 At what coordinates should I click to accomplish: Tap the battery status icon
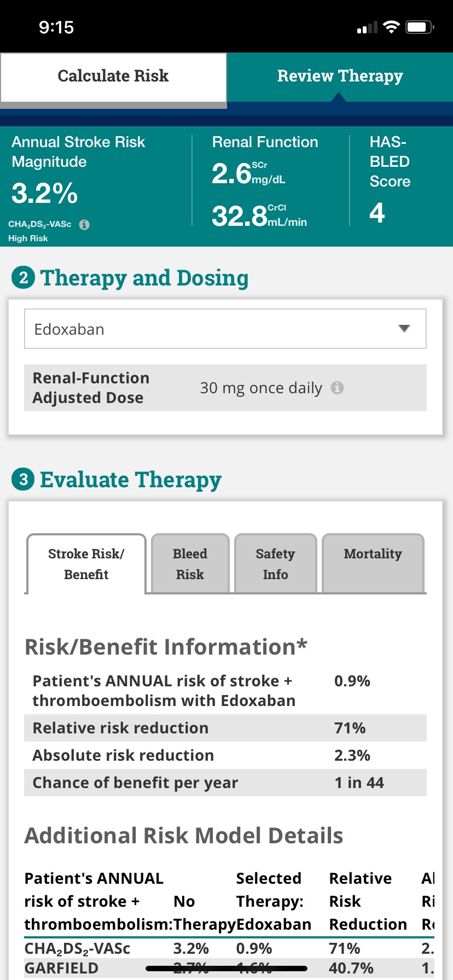[420, 27]
